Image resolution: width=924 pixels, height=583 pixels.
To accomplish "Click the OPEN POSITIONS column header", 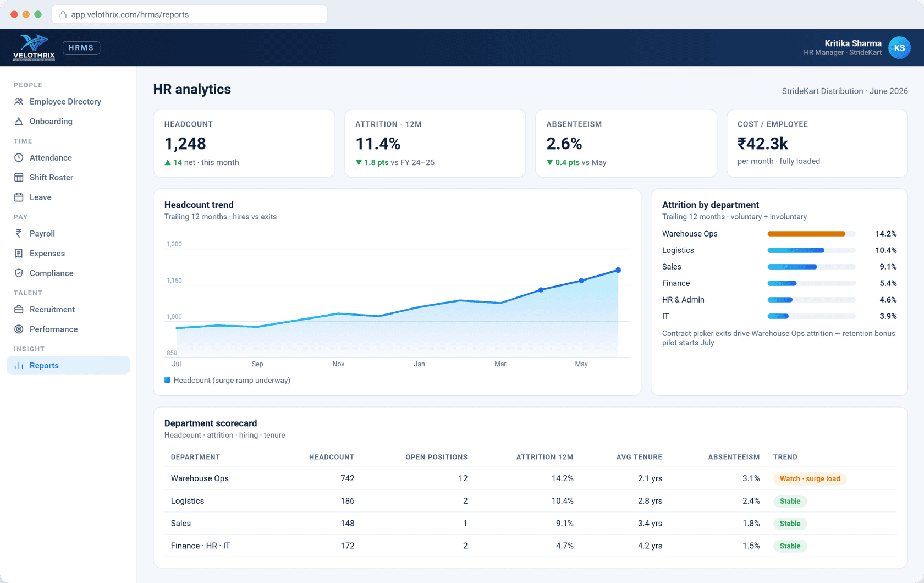I will (437, 457).
